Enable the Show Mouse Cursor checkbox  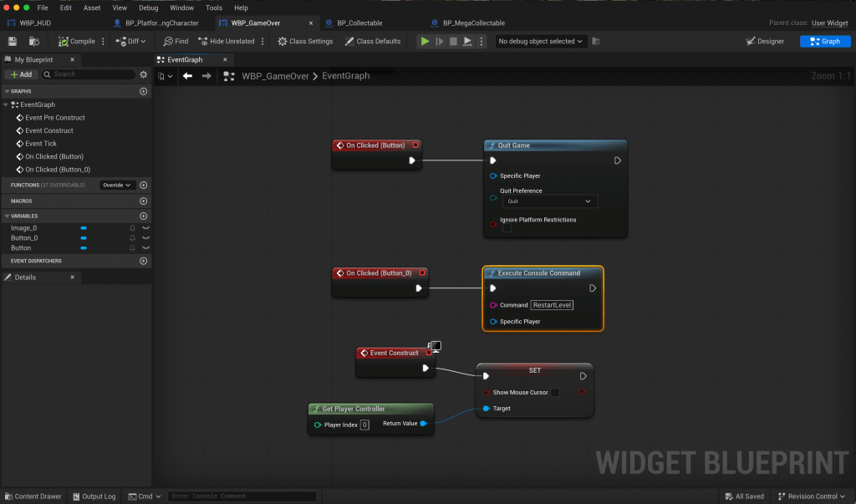tap(554, 392)
